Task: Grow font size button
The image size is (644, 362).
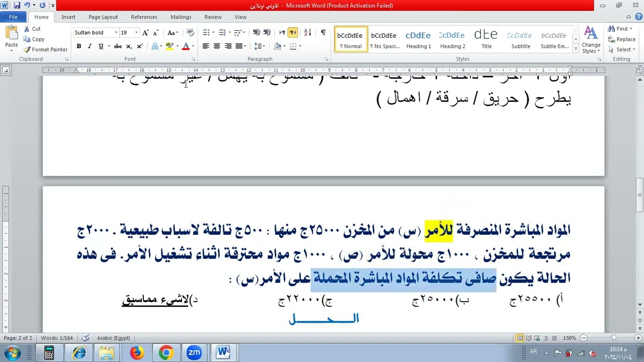Action: pos(145,33)
